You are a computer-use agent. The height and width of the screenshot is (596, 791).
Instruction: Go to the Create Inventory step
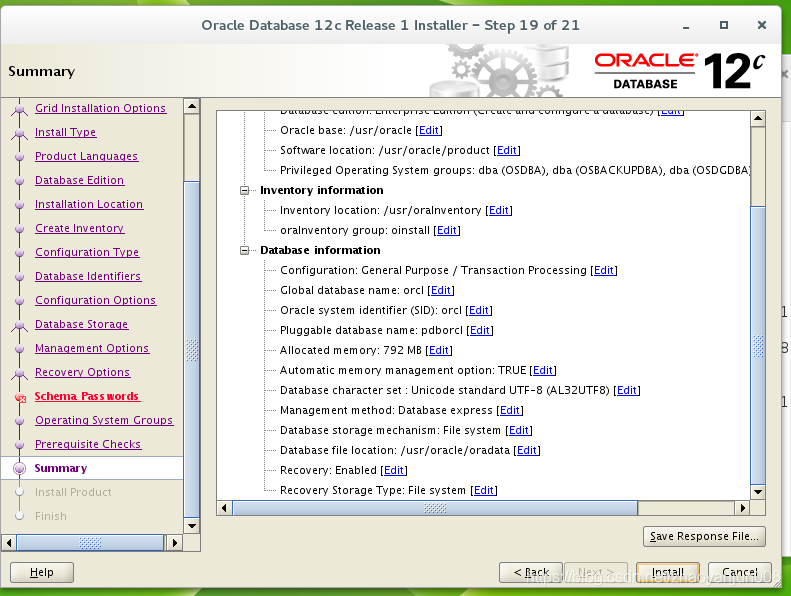(79, 228)
